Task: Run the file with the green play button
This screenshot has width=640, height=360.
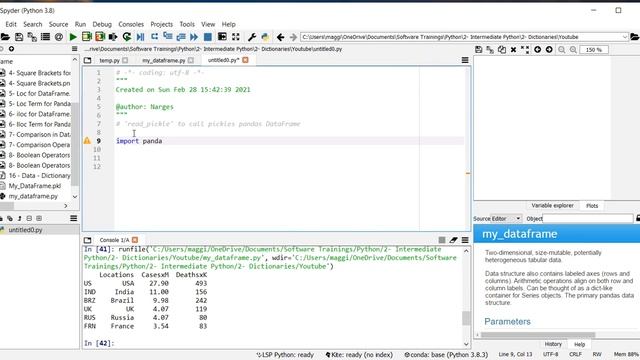Action: pos(73,37)
